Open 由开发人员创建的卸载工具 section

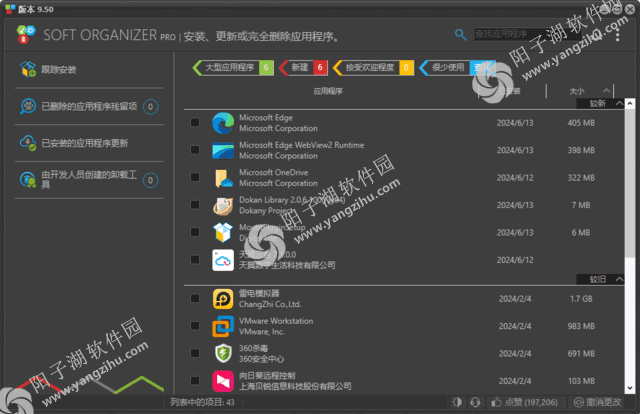coord(89,180)
